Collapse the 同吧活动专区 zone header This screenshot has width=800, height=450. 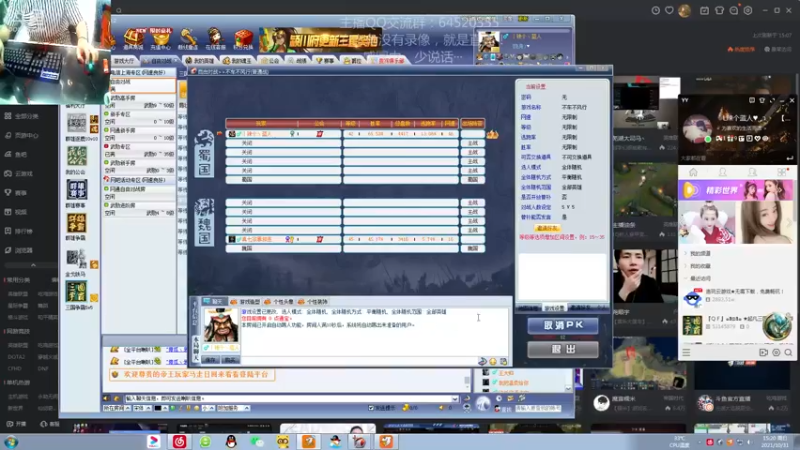point(139,180)
